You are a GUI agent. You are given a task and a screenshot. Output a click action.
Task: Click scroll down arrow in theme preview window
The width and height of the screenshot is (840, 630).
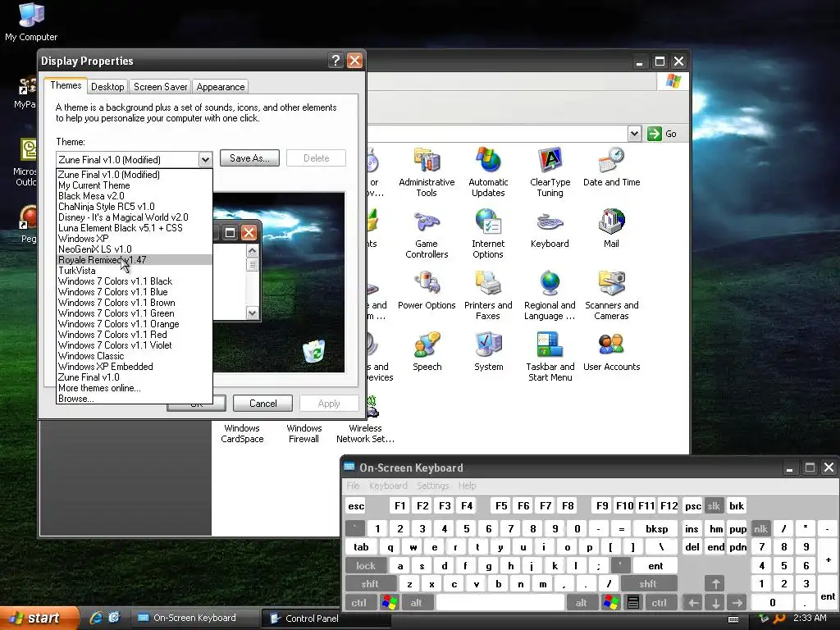coord(253,313)
